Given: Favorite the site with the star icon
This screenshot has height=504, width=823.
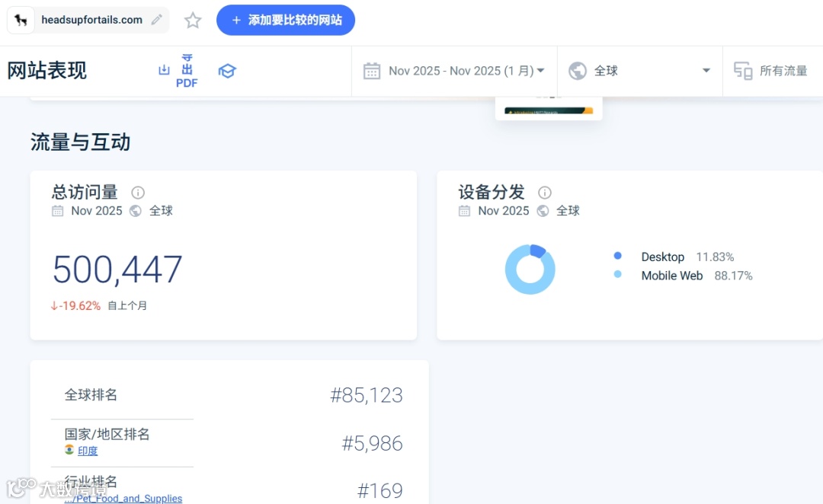Looking at the screenshot, I should 193,21.
